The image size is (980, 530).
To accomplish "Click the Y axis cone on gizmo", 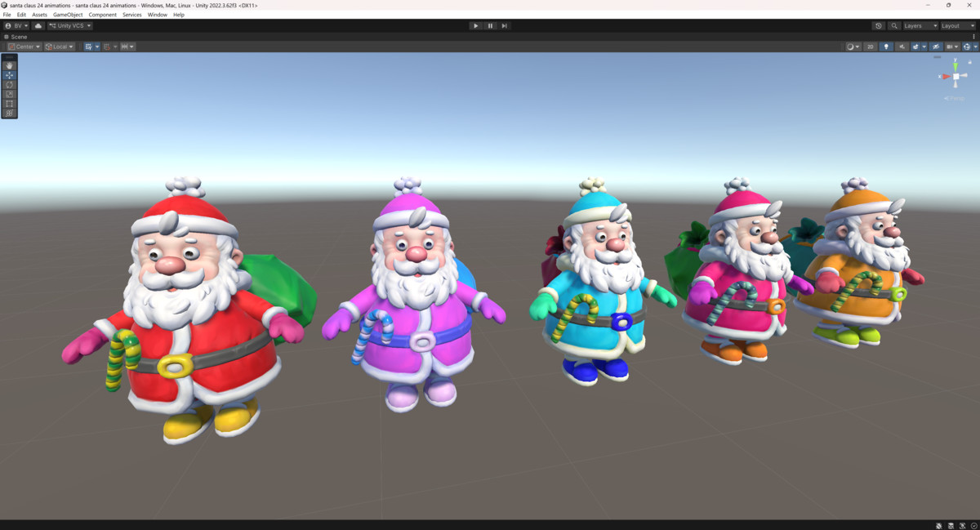I will click(955, 66).
